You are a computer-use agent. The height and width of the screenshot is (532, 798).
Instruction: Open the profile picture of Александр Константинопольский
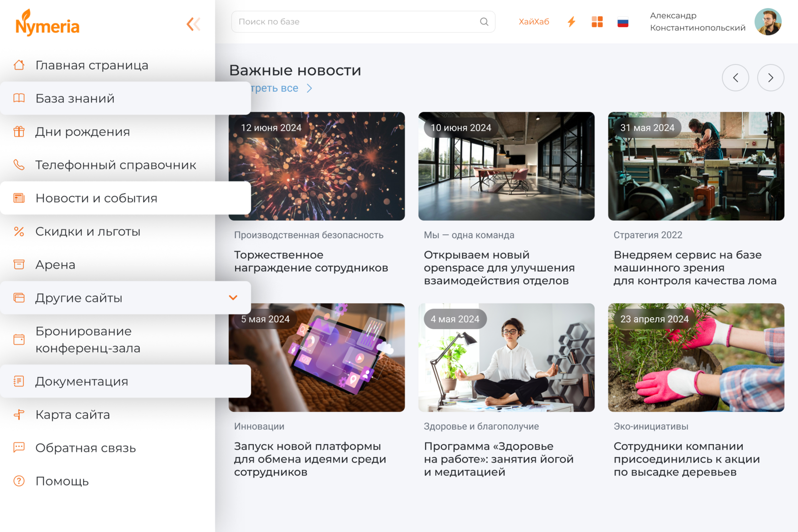click(x=768, y=21)
